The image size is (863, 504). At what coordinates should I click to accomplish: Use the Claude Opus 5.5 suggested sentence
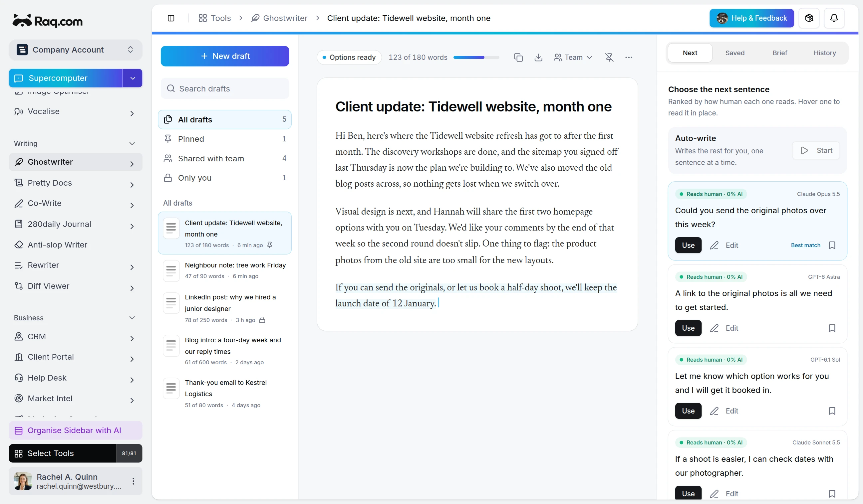688,245
